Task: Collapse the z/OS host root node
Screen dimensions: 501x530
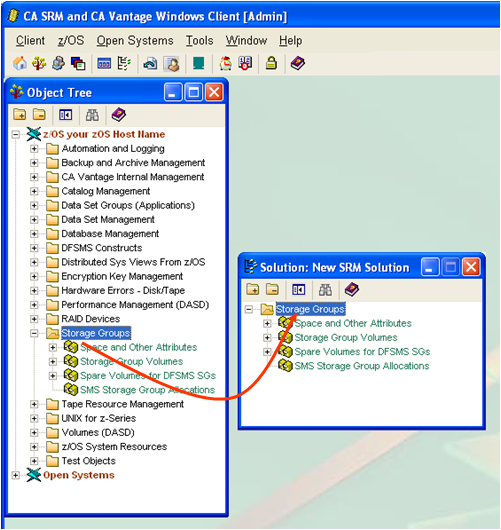Action: point(16,135)
